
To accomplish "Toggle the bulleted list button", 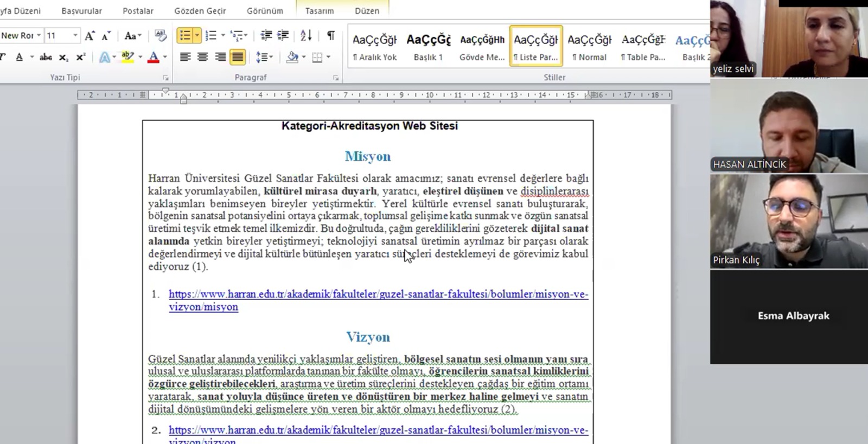I will (x=185, y=36).
